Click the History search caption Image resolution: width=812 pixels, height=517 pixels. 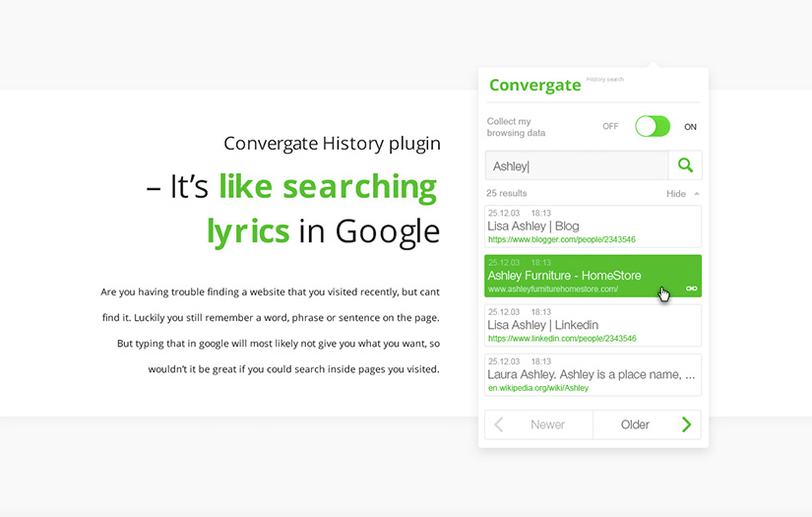pos(605,79)
